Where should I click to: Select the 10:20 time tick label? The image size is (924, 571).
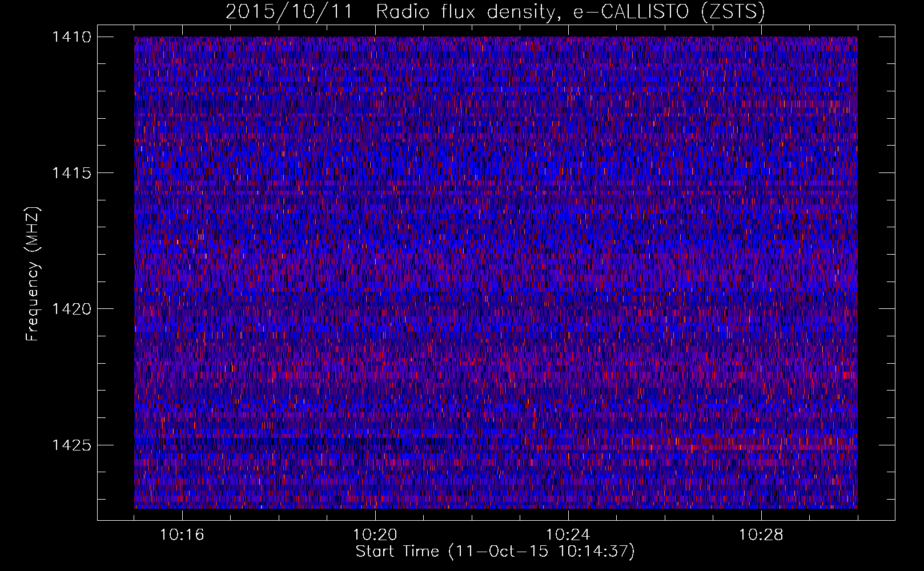point(375,535)
